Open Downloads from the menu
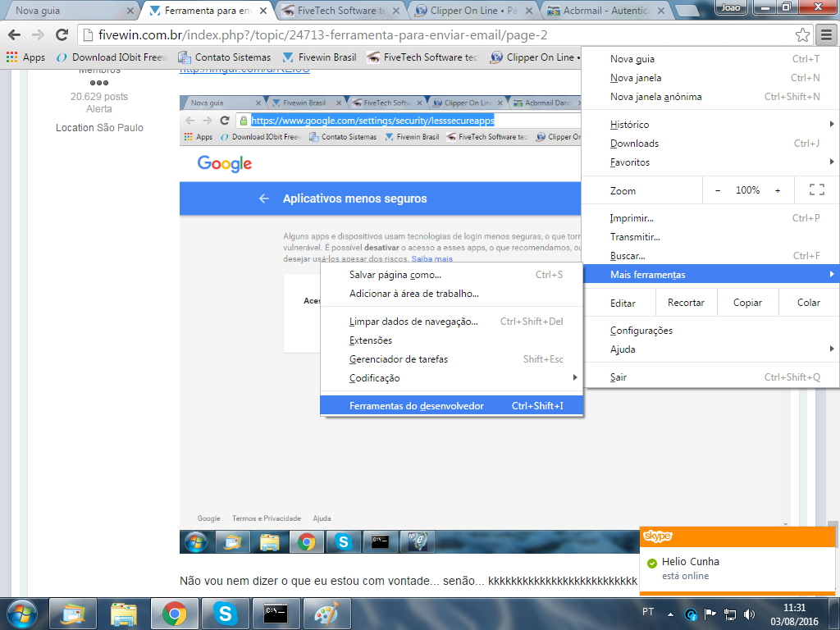This screenshot has height=630, width=840. pyautogui.click(x=710, y=143)
